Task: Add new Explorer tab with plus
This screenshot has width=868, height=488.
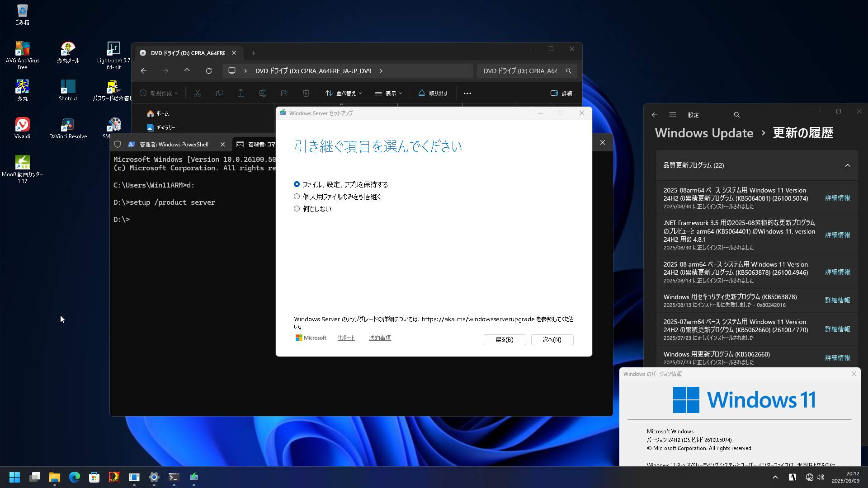Action: coord(254,53)
